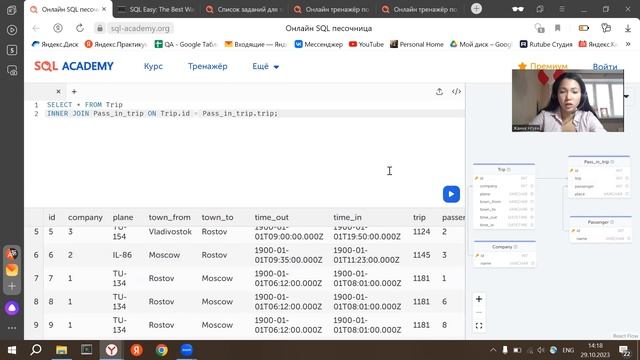Click ENG language indicator
The image size is (640, 360).
(x=568, y=350)
